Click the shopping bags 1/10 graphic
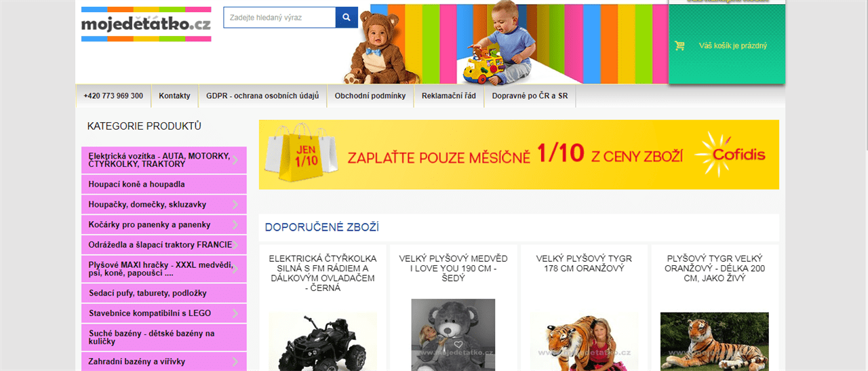This screenshot has height=371, width=868. point(302,153)
